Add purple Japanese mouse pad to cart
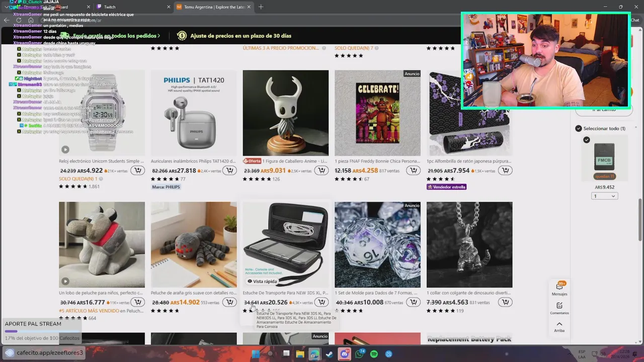Image resolution: width=644 pixels, height=362 pixels. coord(506,170)
